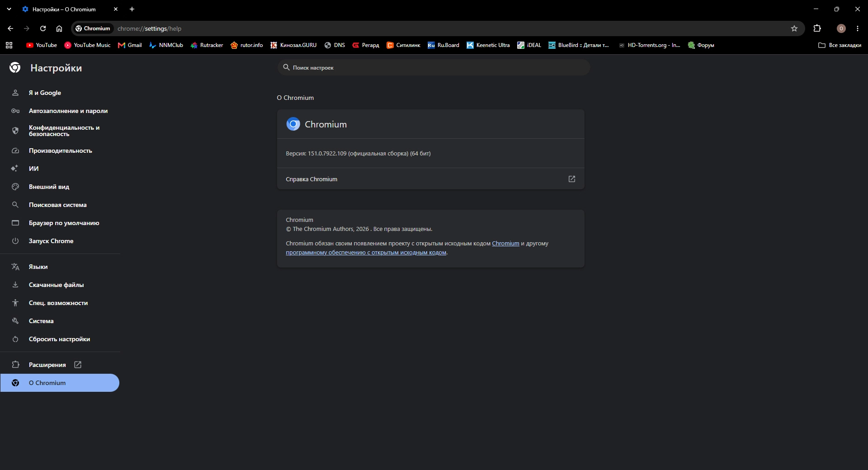
Task: Open Внешний вид settings section
Action: (60, 187)
